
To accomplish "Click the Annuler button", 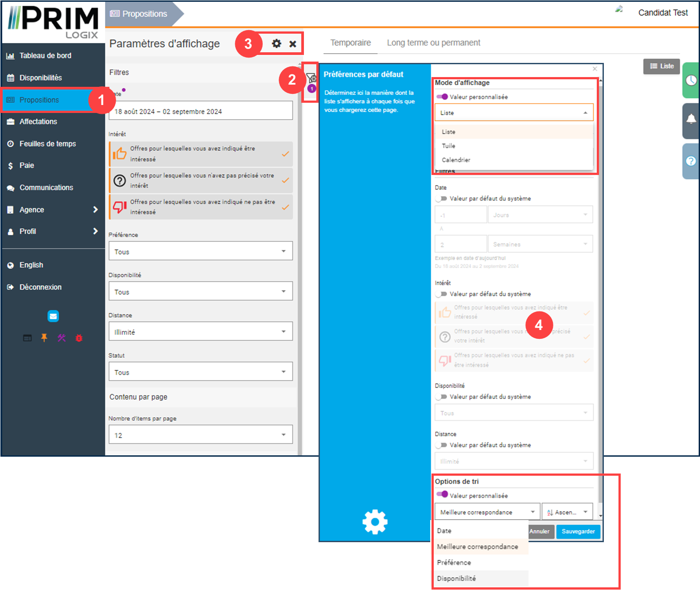I will point(539,532).
